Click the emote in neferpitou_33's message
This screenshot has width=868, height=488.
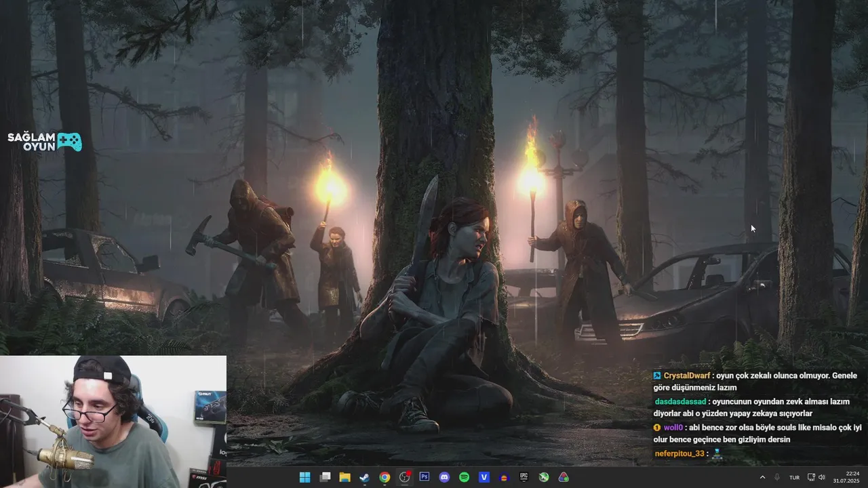pyautogui.click(x=717, y=454)
